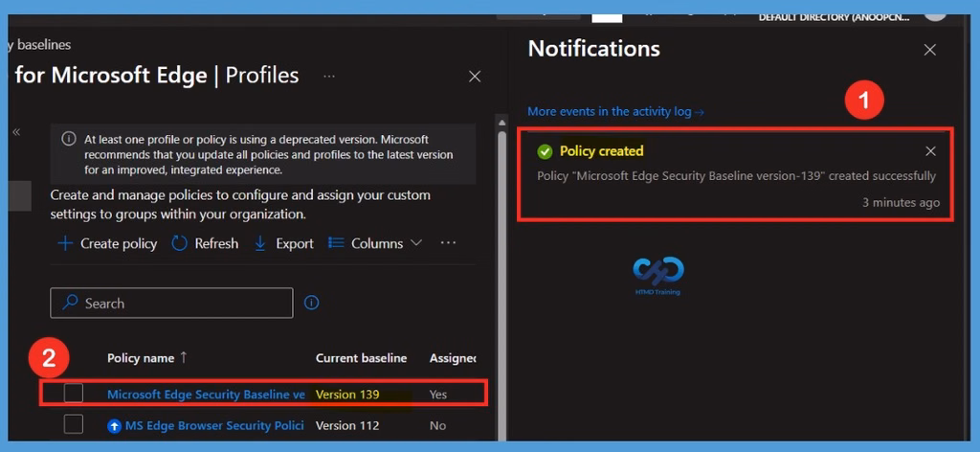The height and width of the screenshot is (452, 980).
Task: Open Microsoft Edge Security Baseline policy link
Action: pyautogui.click(x=207, y=395)
